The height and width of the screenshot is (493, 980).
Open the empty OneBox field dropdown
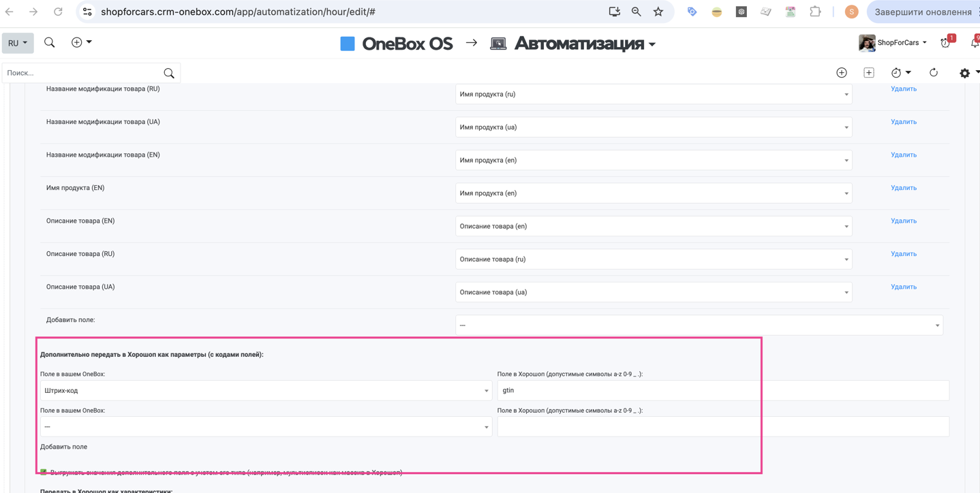pyautogui.click(x=266, y=427)
